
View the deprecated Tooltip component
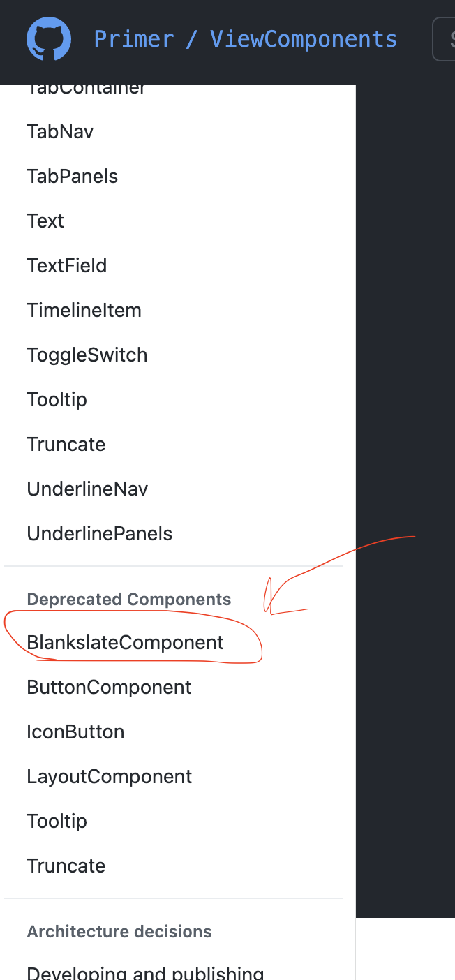[x=57, y=821]
